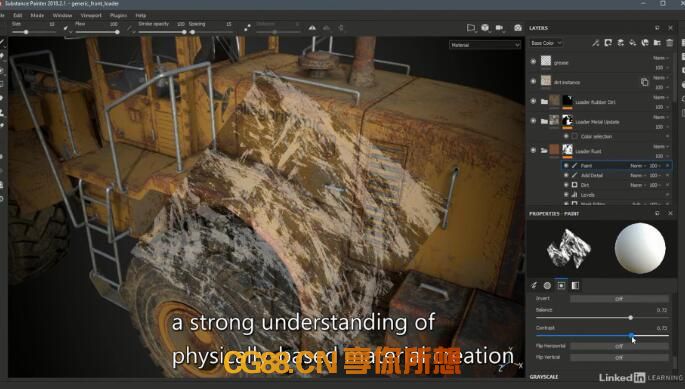Remove the Paint effect with its X
This screenshot has height=389, width=685.
point(668,166)
